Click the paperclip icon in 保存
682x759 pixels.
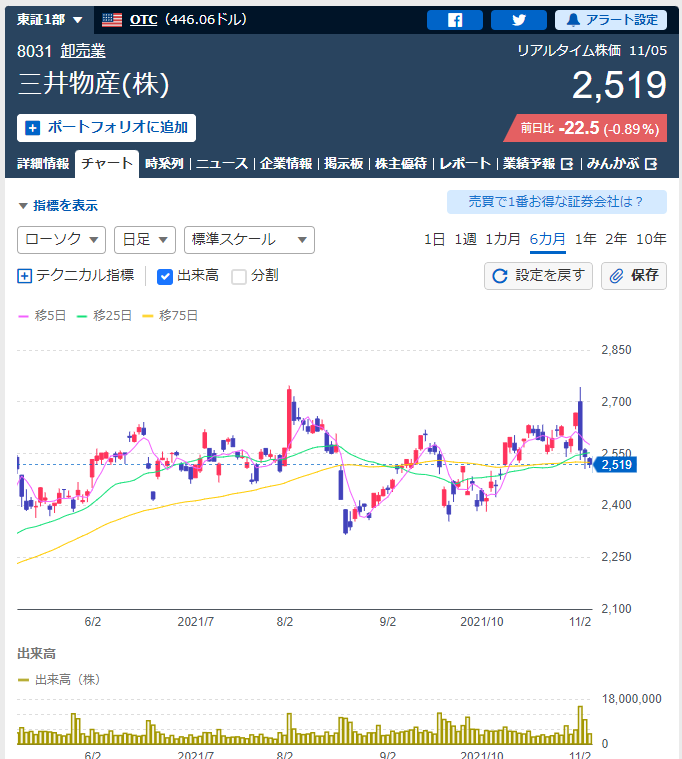coord(616,276)
